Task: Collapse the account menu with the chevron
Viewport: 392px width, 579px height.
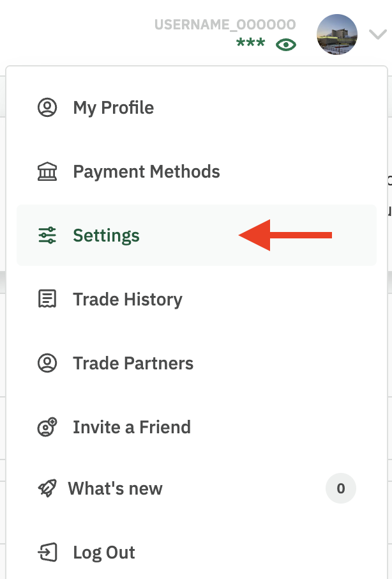Action: tap(378, 35)
